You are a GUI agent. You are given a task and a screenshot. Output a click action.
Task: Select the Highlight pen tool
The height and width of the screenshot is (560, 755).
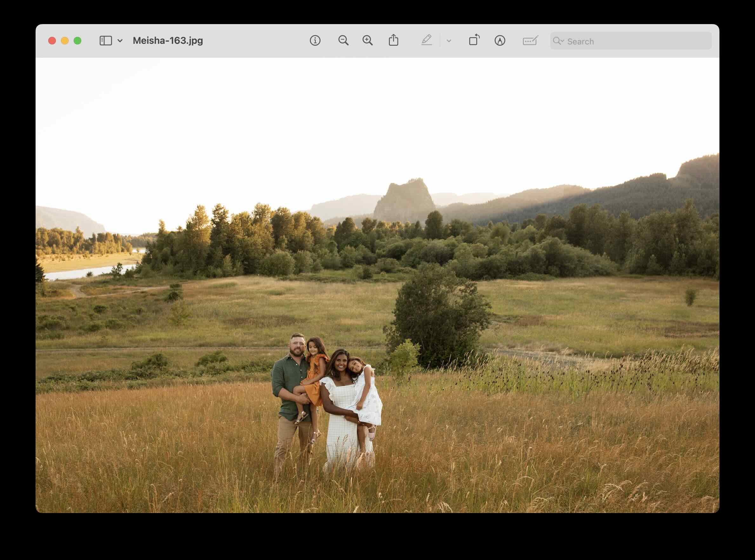point(426,40)
